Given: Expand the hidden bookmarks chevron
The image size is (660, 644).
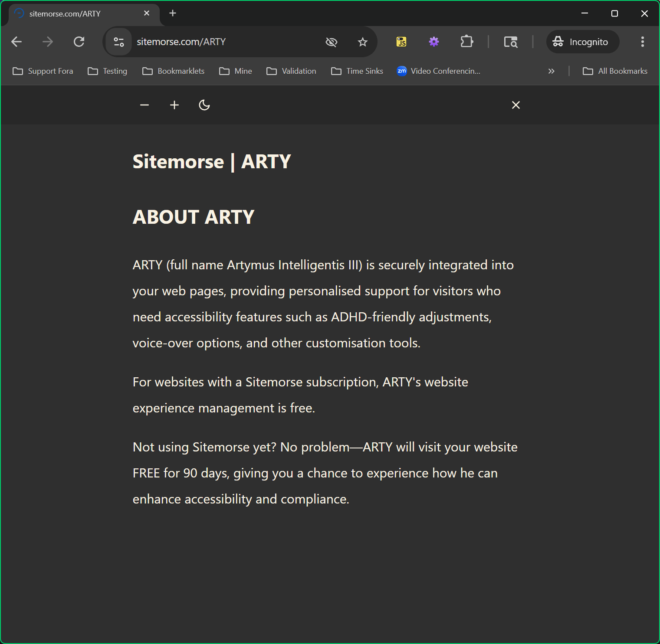Looking at the screenshot, I should (x=551, y=71).
